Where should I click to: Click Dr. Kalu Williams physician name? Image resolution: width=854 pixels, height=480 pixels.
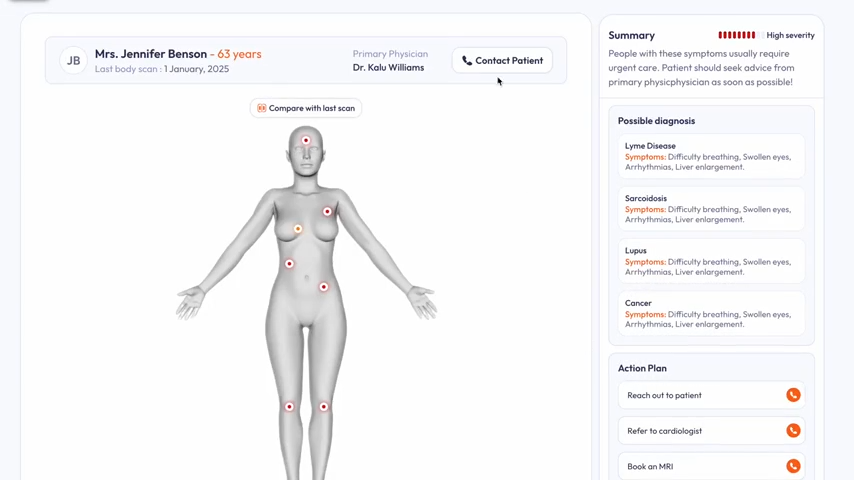(x=388, y=68)
